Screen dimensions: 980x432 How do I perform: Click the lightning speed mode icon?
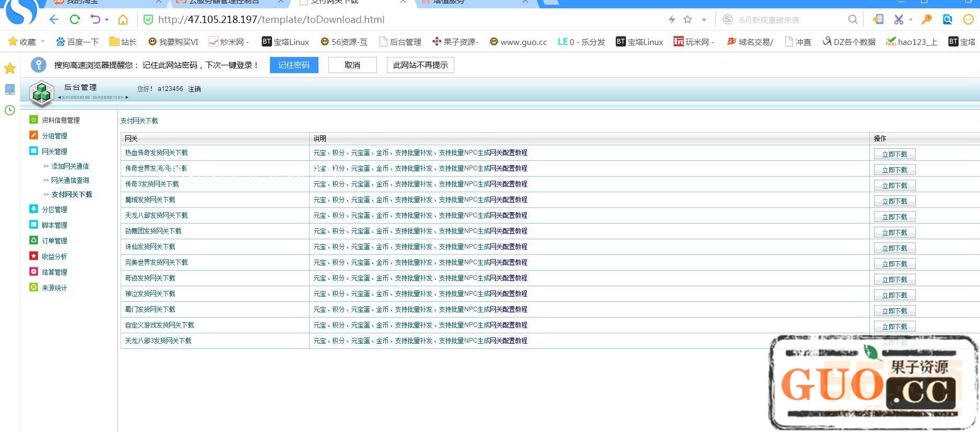pyautogui.click(x=672, y=20)
